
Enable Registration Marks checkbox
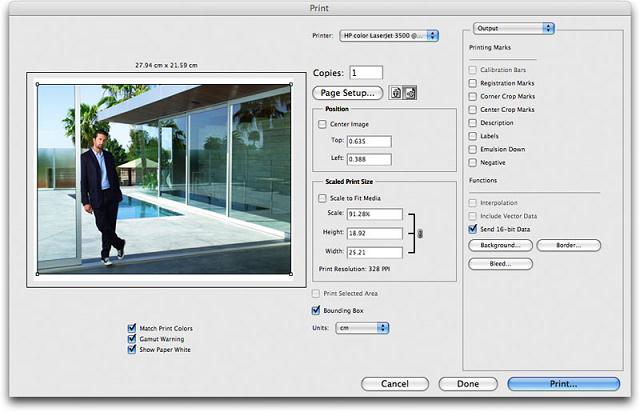(473, 83)
